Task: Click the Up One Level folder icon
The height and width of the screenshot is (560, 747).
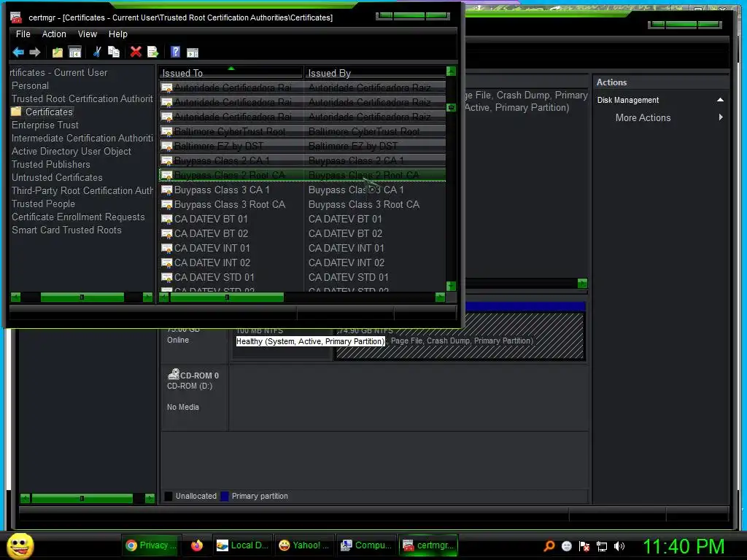Action: pyautogui.click(x=57, y=52)
